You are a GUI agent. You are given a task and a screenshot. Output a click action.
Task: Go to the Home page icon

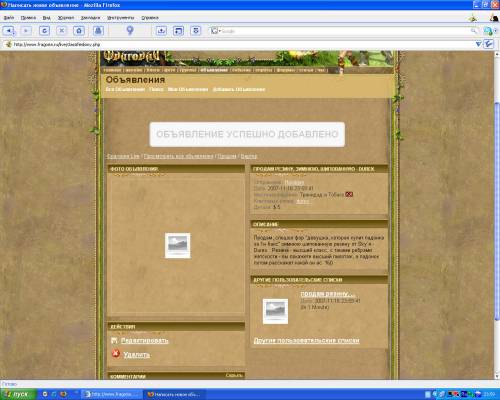click(x=79, y=31)
